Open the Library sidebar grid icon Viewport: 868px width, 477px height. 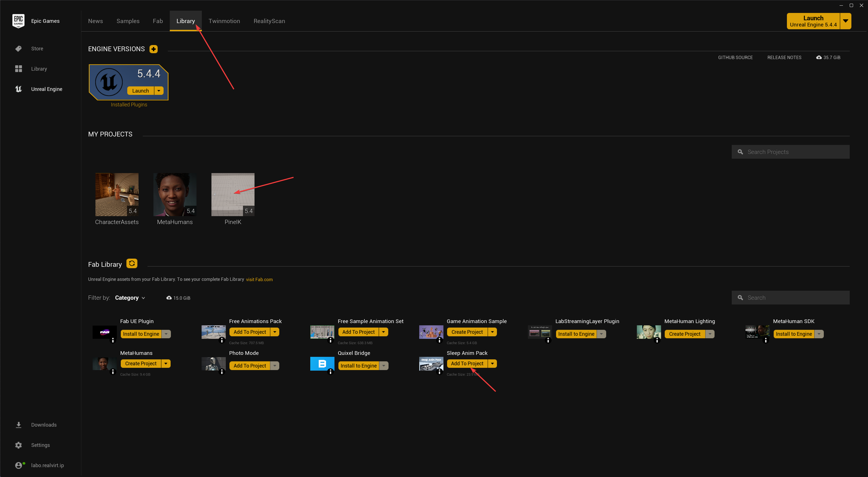point(19,69)
